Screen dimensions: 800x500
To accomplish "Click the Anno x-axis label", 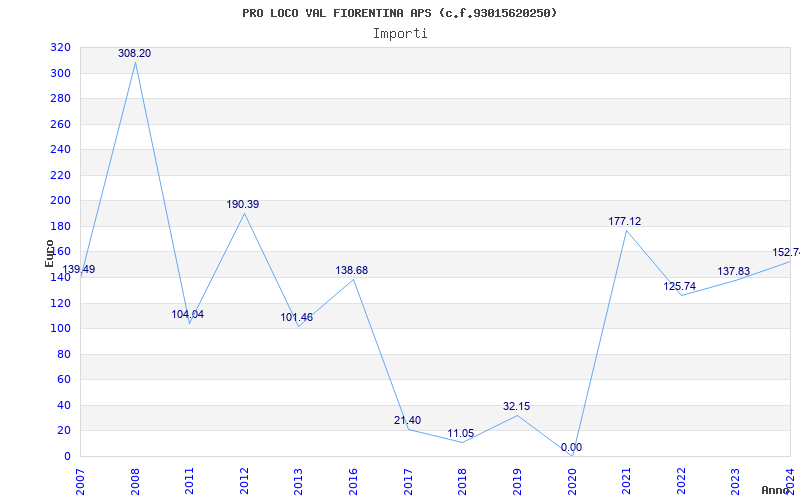I will coord(775,490).
